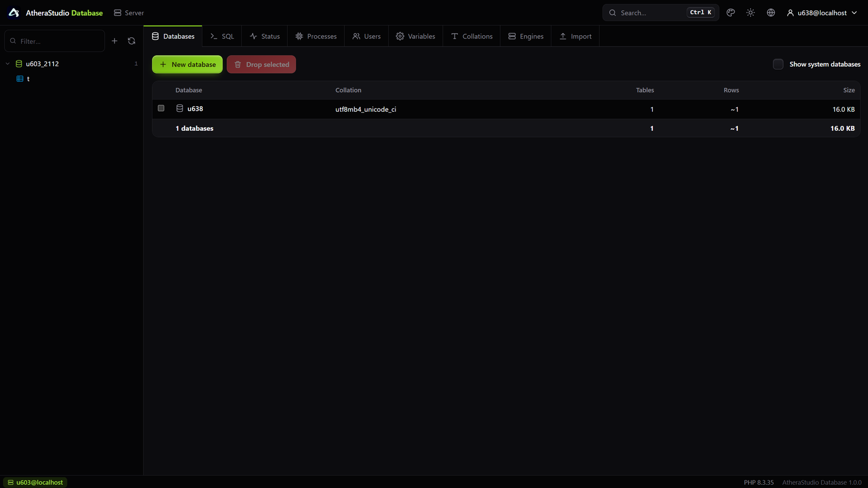
Task: Open the Server breadcrumb link
Action: pyautogui.click(x=129, y=12)
